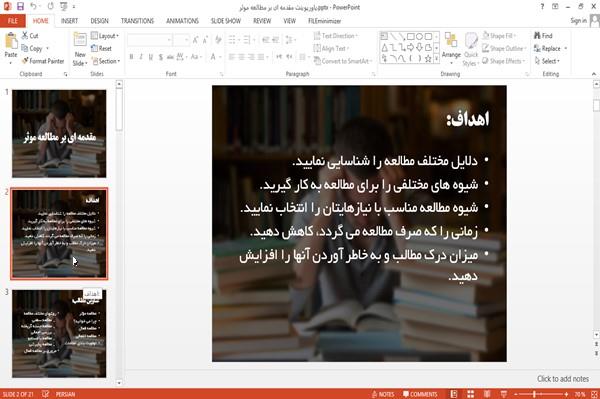Click Convert to SmartArt
Image resolution: width=600 pixels, height=399 pixels.
tap(343, 61)
